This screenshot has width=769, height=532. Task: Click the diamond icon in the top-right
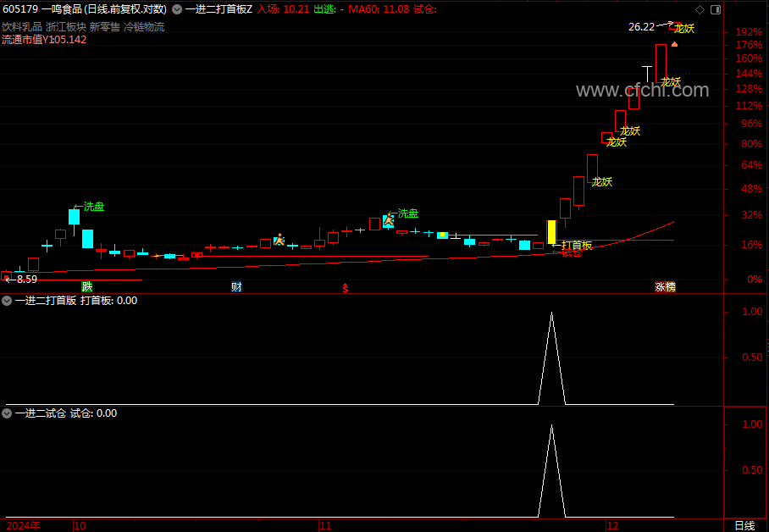coord(700,9)
